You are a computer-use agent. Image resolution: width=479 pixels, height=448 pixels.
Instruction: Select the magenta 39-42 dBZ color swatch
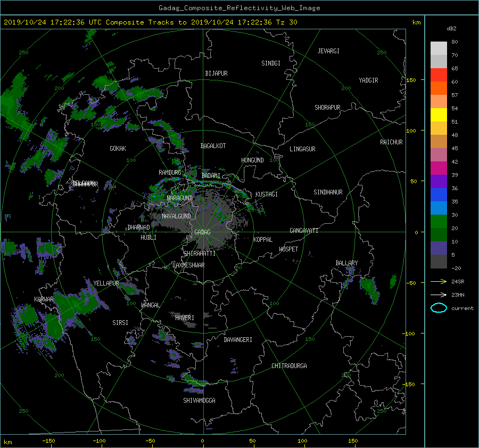point(439,168)
